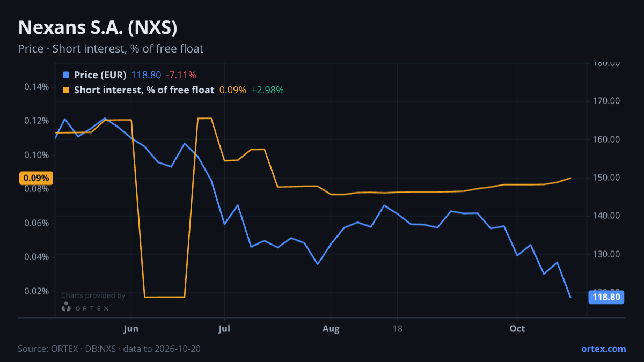Click the chart subtitle about short interest
The height and width of the screenshot is (362, 644).
pos(111,49)
